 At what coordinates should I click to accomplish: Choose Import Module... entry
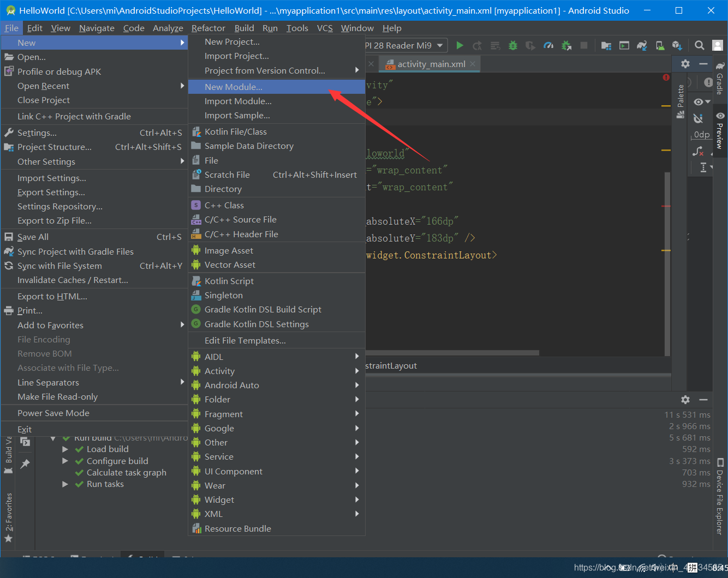(277, 101)
